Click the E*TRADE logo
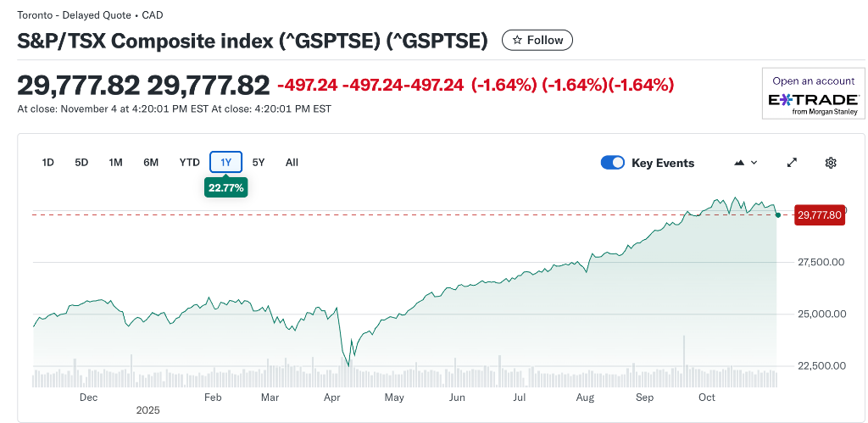 point(813,101)
